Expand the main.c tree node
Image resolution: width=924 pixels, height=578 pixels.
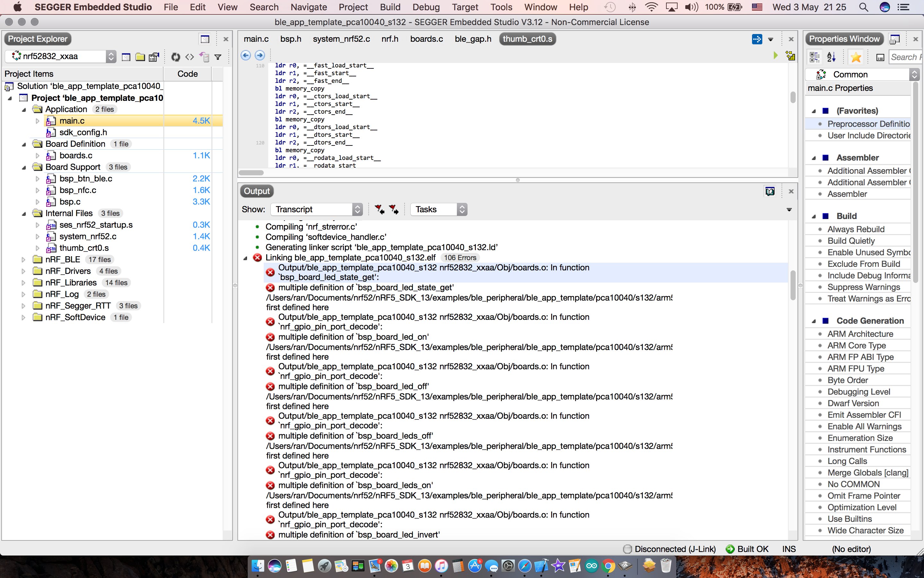click(x=38, y=121)
